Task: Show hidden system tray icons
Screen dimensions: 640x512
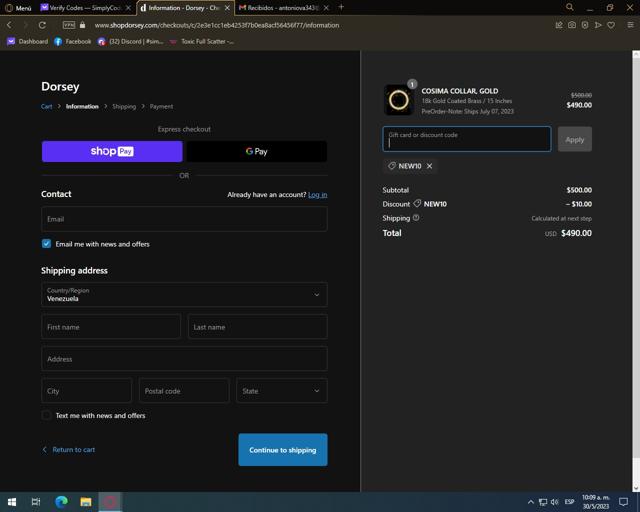Action: coord(531,502)
